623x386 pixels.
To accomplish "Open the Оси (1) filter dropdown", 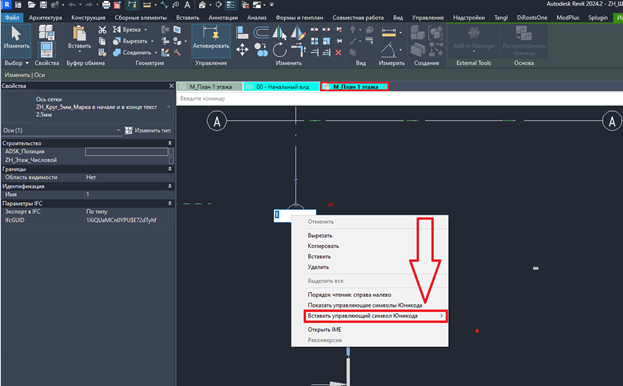I will [118, 130].
